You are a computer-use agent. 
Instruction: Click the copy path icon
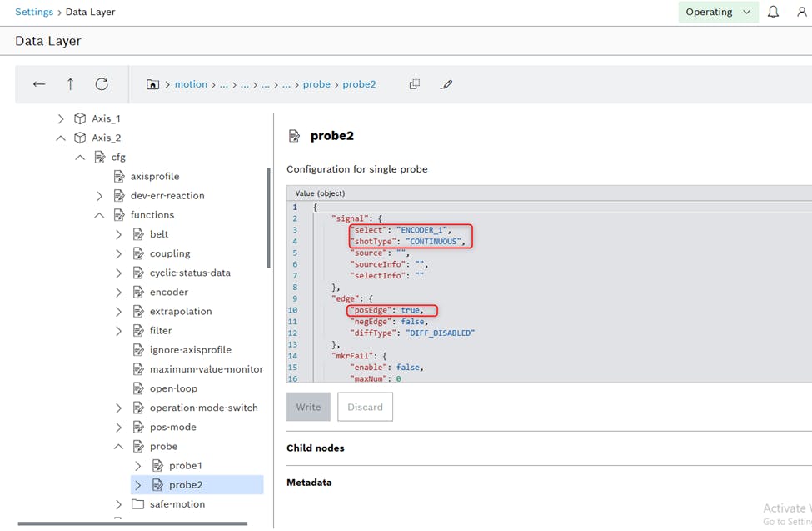[415, 84]
